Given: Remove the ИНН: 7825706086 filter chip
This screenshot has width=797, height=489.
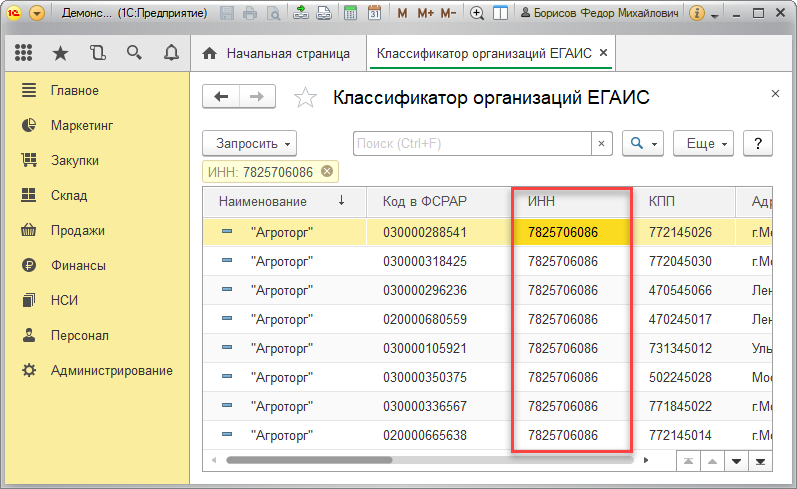Looking at the screenshot, I should (327, 172).
